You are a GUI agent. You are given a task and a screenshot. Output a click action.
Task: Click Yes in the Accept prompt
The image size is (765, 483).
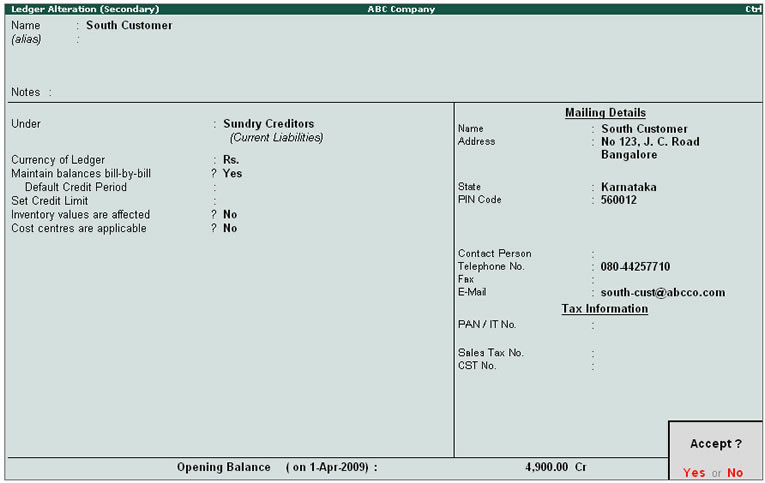(694, 472)
